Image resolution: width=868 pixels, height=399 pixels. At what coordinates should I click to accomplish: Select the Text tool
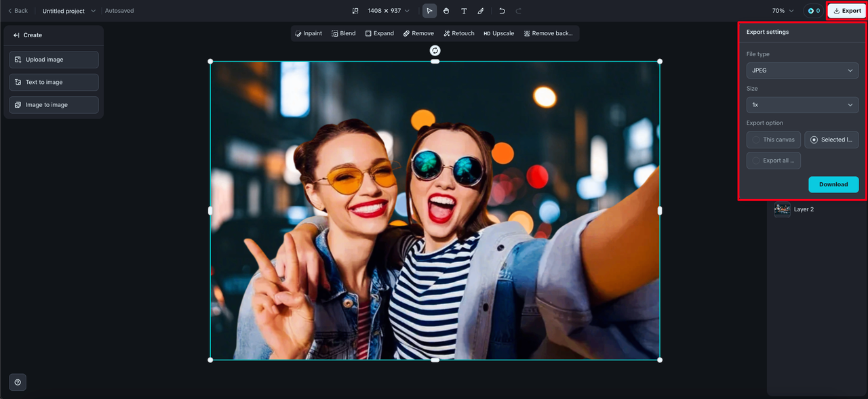point(464,11)
